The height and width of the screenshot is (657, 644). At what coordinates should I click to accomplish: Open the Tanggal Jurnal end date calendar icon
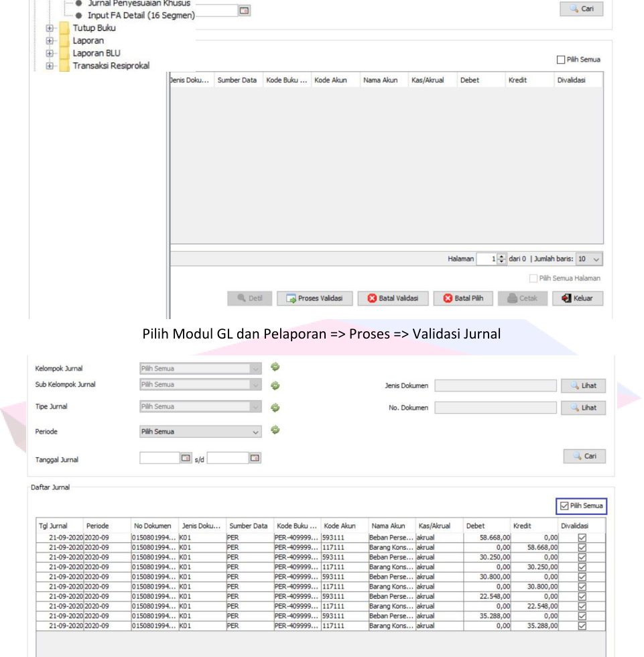255,458
